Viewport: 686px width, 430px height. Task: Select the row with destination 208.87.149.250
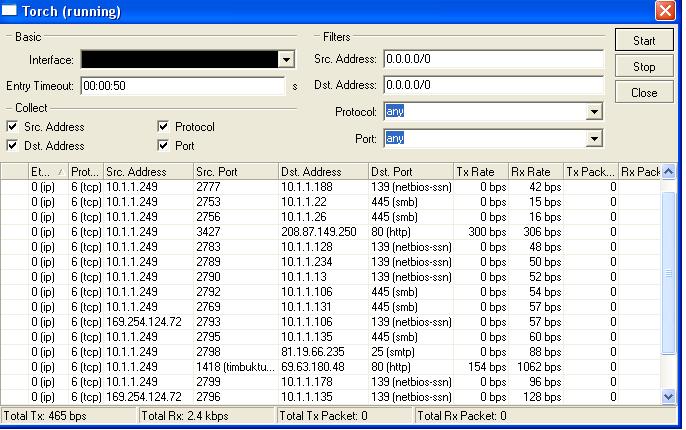point(331,232)
